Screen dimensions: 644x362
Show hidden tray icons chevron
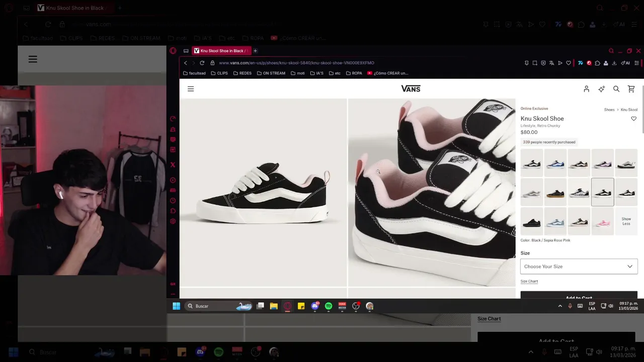point(560,306)
